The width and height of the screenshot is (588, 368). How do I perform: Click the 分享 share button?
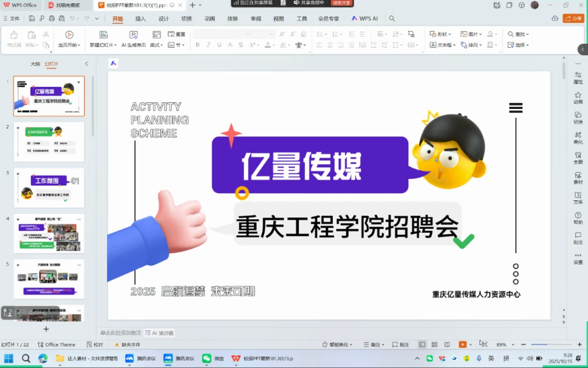coord(573,19)
